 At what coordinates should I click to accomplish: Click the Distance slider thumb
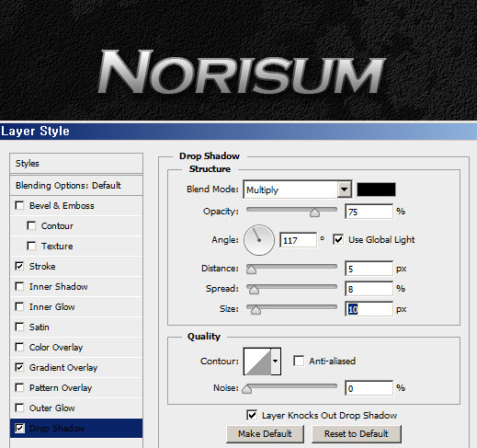point(251,270)
